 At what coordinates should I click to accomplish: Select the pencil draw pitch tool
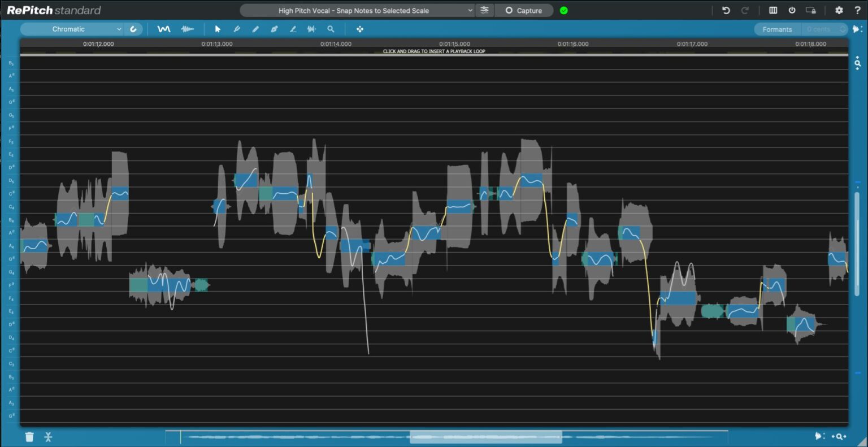(255, 29)
